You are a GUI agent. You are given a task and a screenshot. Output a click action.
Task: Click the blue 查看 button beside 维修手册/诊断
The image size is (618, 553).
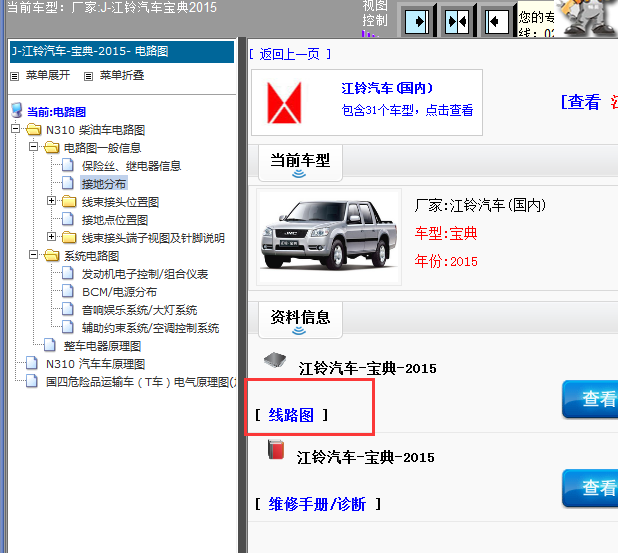pyautogui.click(x=590, y=488)
